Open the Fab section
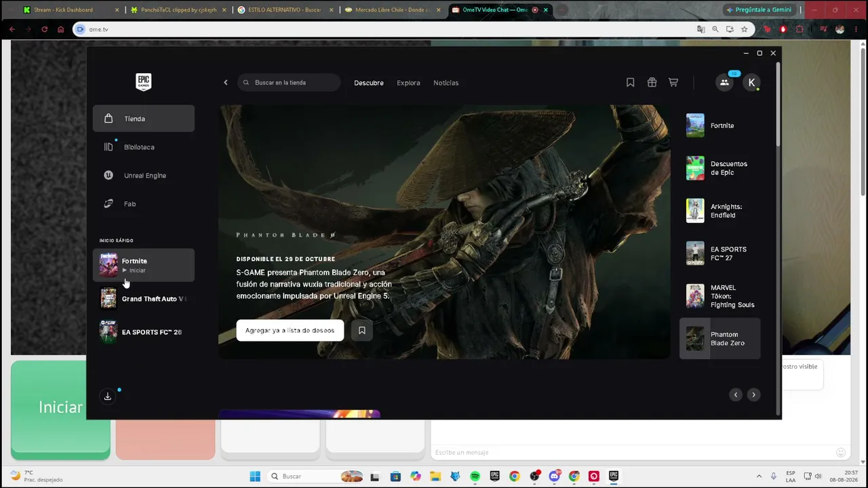The width and height of the screenshot is (868, 488). [x=144, y=204]
